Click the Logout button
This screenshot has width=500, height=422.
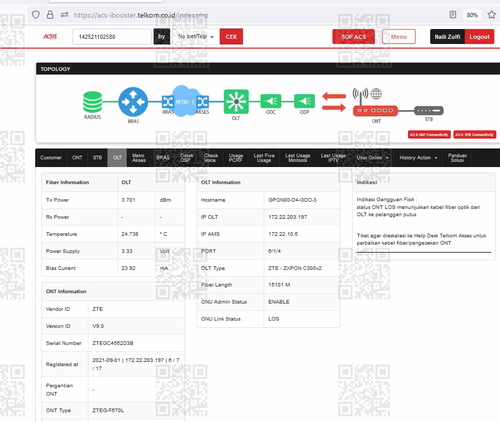(x=480, y=37)
